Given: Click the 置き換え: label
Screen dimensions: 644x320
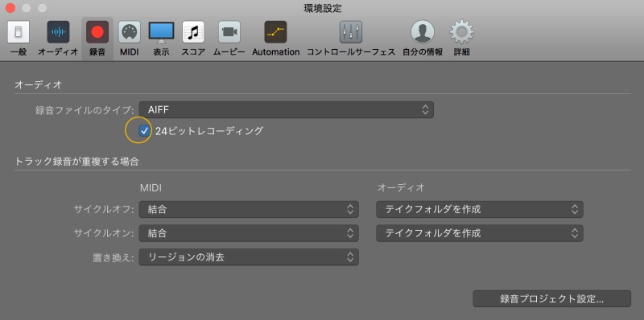Looking at the screenshot, I should pos(114,257).
